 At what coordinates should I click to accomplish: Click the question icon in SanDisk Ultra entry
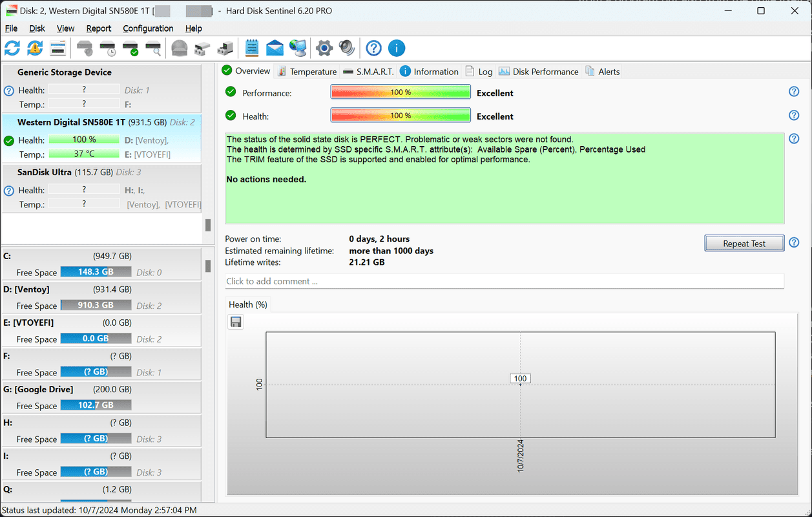click(9, 191)
